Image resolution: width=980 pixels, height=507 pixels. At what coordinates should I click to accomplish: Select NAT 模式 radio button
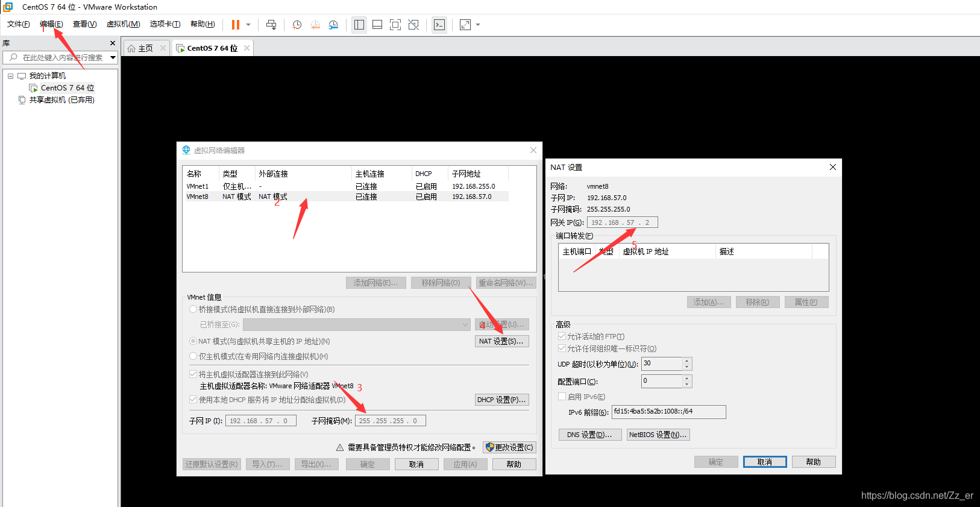193,341
